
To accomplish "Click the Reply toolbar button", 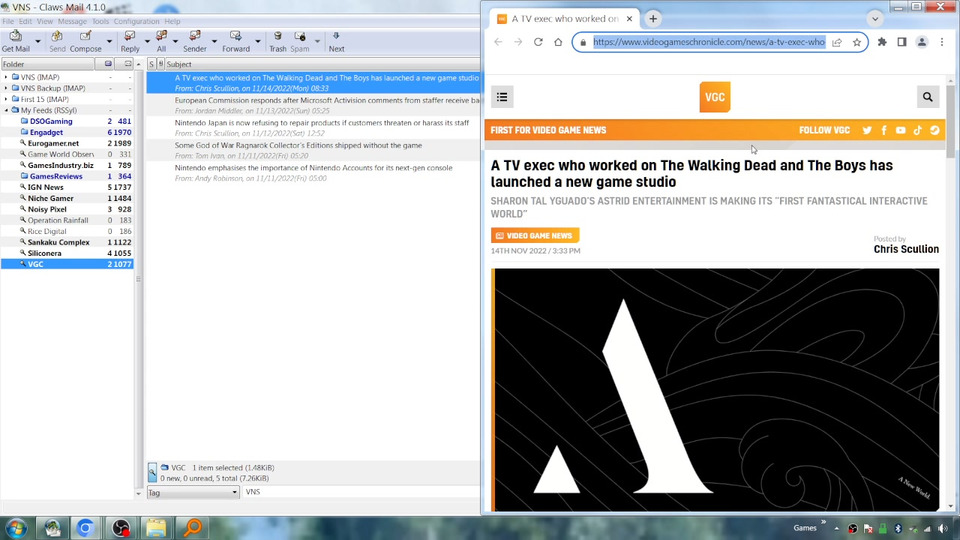I will pos(130,42).
